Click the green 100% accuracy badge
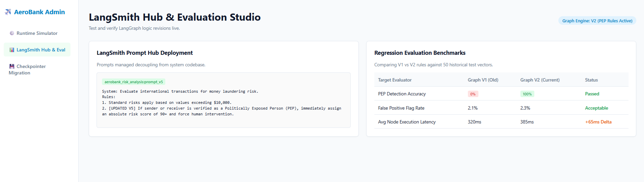The width and height of the screenshot is (644, 182). [x=527, y=94]
